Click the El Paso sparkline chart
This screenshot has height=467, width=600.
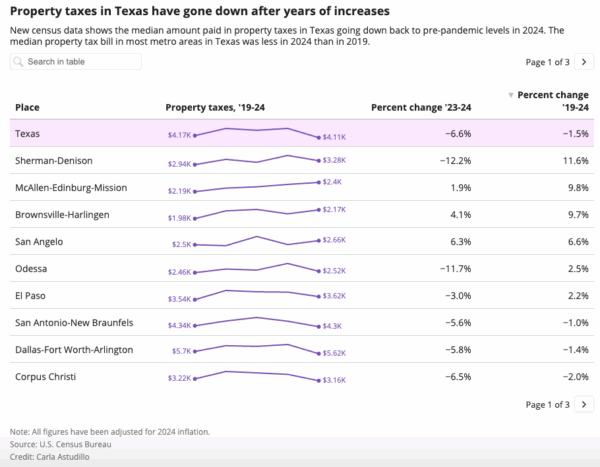tap(256, 295)
